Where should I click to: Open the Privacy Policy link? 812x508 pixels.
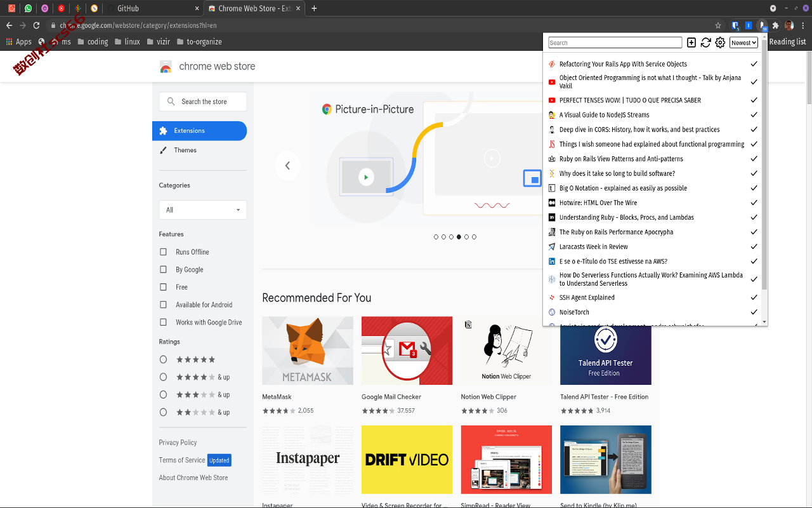coord(178,443)
